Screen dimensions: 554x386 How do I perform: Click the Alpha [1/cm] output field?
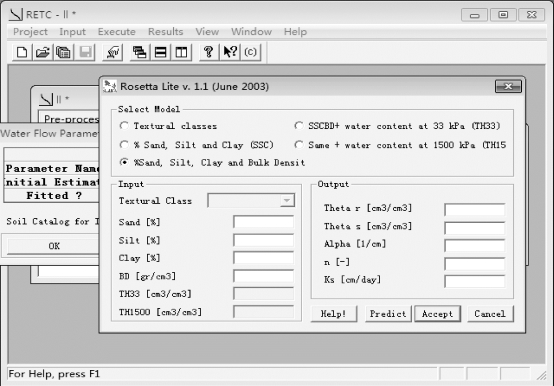click(475, 245)
